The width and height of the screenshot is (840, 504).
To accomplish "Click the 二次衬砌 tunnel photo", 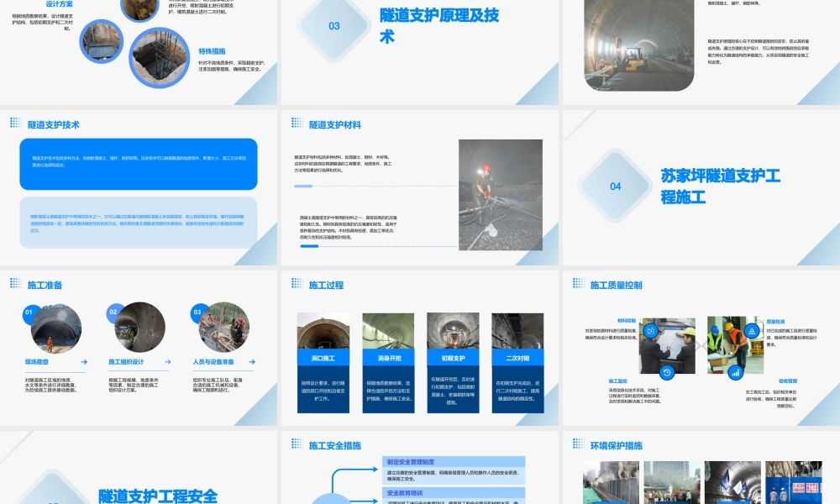I will [517, 332].
